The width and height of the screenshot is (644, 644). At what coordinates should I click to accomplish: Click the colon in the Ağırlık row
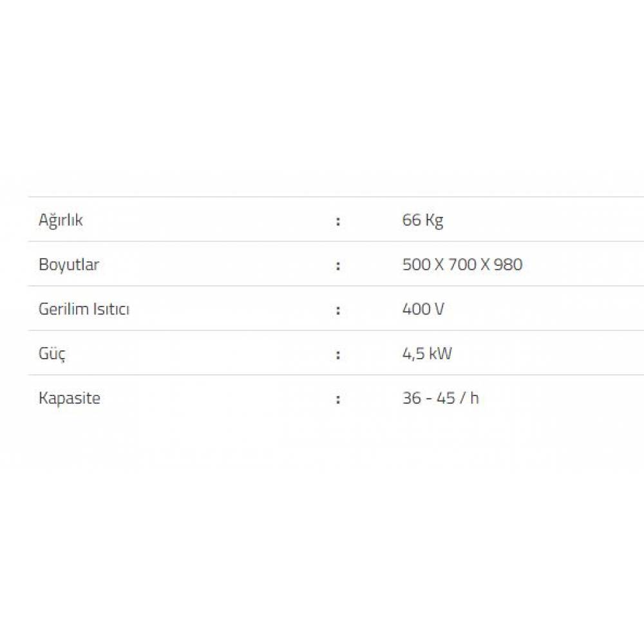pyautogui.click(x=337, y=221)
